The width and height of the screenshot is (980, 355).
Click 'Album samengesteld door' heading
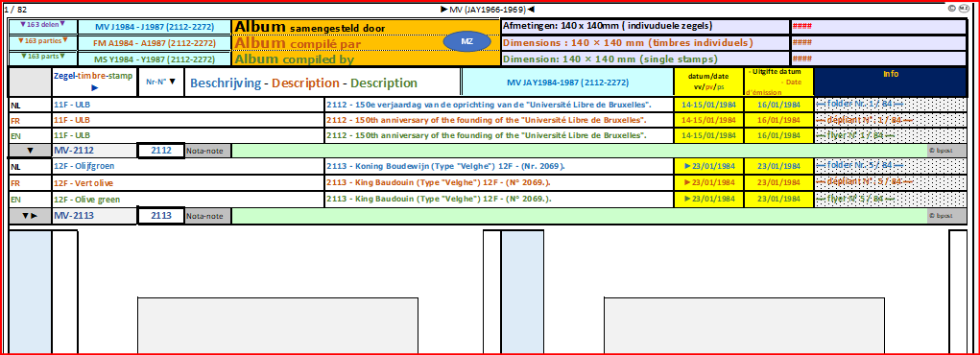[310, 28]
